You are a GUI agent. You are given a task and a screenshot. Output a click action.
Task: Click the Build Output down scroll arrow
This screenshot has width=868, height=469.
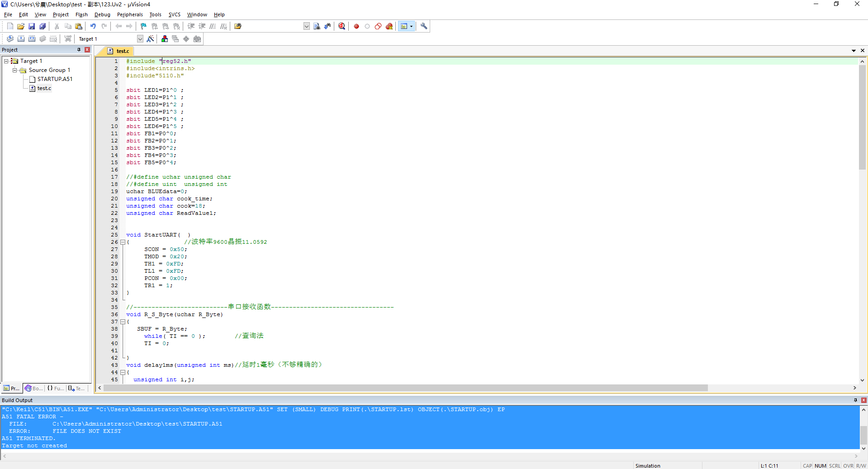tap(864, 449)
